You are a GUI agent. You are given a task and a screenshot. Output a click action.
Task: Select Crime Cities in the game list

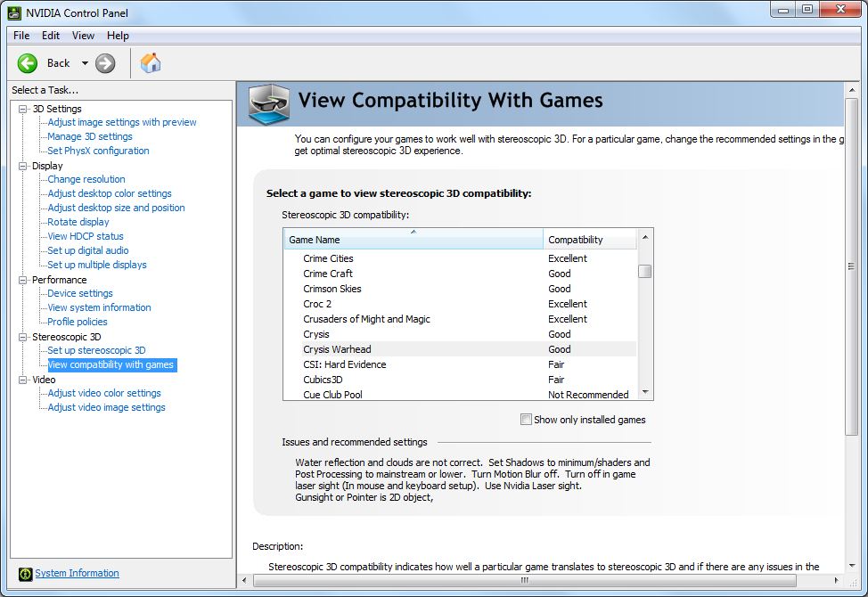click(460, 258)
